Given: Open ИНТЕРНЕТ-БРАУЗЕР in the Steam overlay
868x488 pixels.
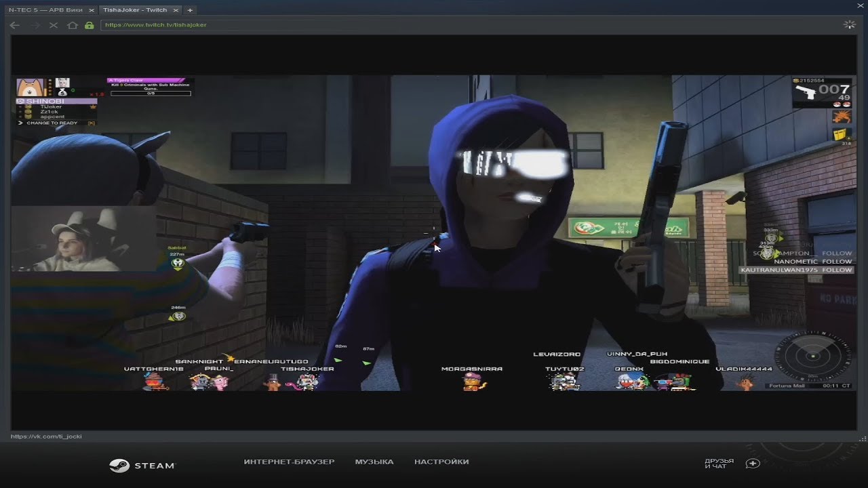Looking at the screenshot, I should point(290,462).
